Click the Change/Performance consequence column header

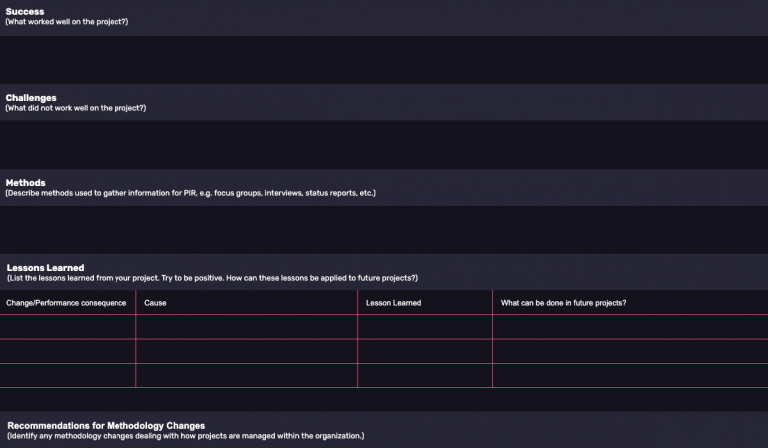66,303
